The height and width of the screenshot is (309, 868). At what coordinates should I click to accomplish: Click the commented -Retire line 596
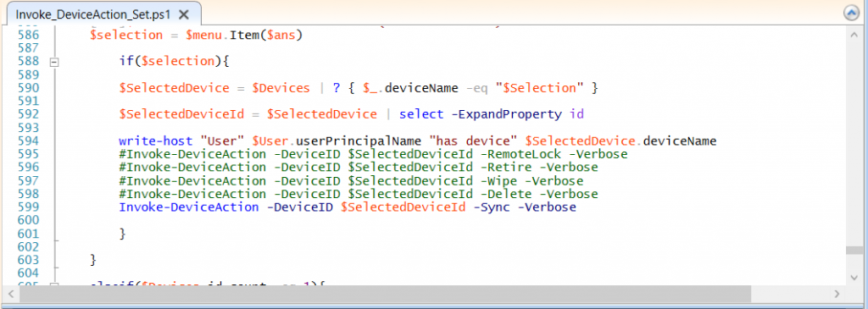click(x=359, y=167)
